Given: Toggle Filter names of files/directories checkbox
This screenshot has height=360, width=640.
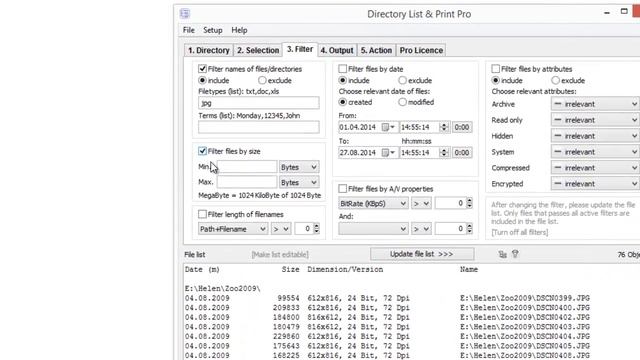Looking at the screenshot, I should (202, 69).
